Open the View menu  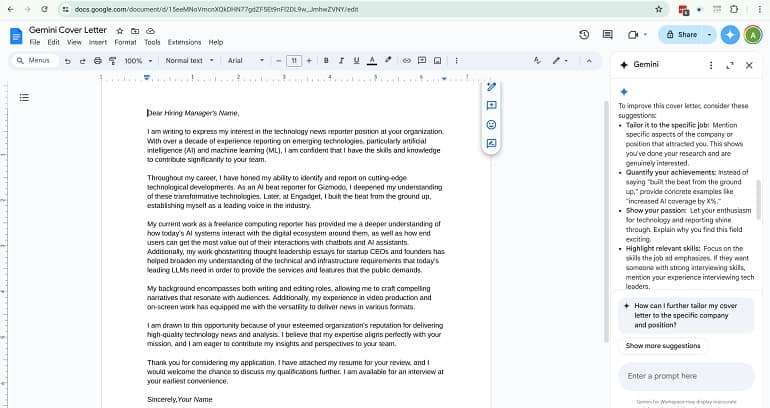click(75, 42)
